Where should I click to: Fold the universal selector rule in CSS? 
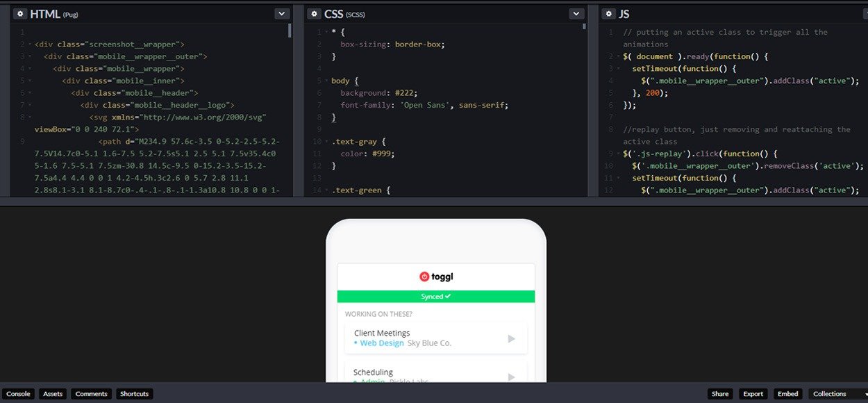click(325, 32)
